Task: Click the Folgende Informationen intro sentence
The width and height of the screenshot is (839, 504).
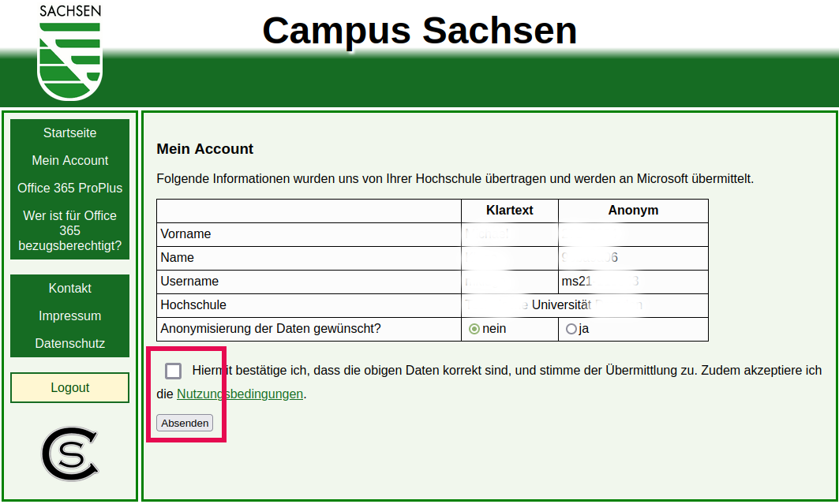Action: [x=455, y=178]
